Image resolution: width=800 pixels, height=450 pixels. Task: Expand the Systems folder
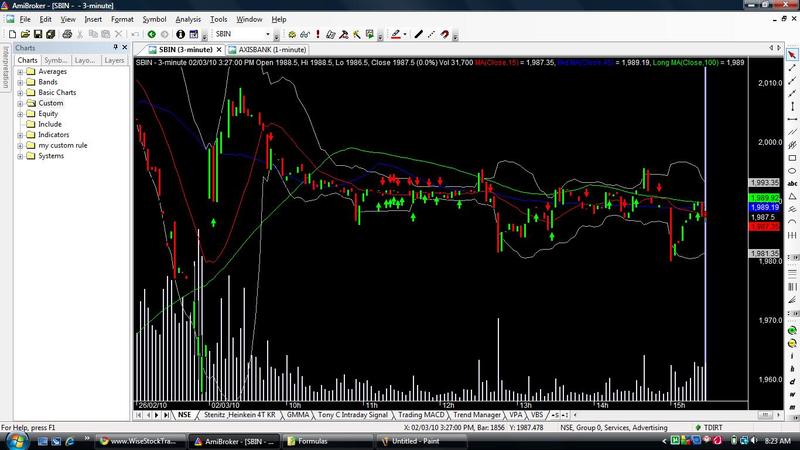[x=20, y=156]
